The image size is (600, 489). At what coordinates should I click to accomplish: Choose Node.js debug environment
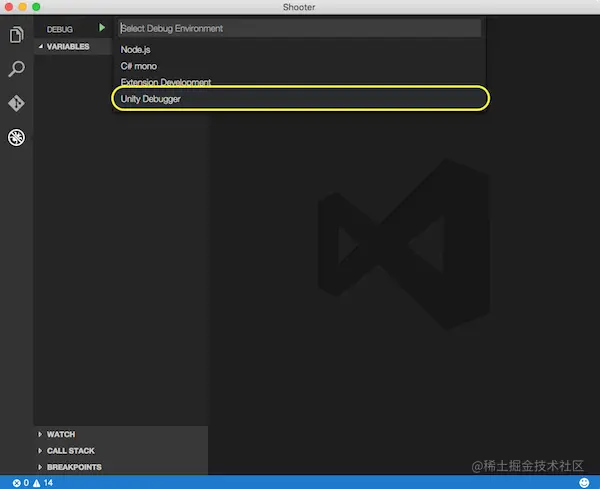pyautogui.click(x=300, y=50)
